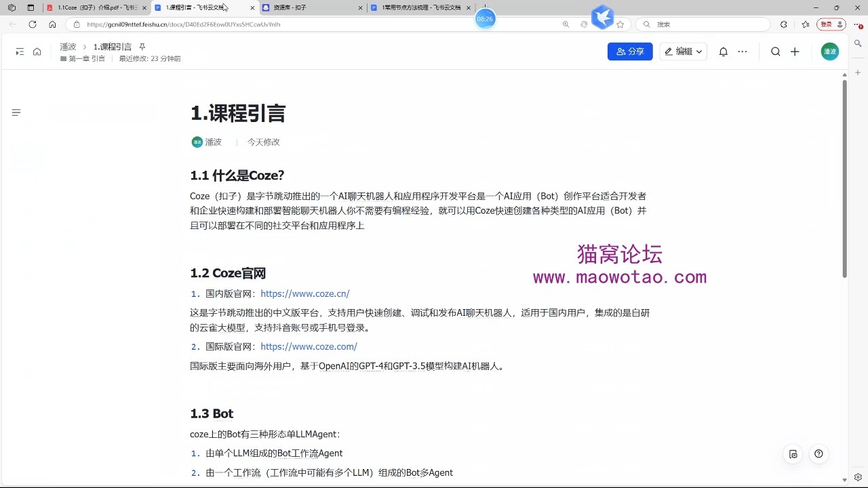Close the 1.1Coze介绍.pdf tab
Screen dimensions: 868x488
144,7
